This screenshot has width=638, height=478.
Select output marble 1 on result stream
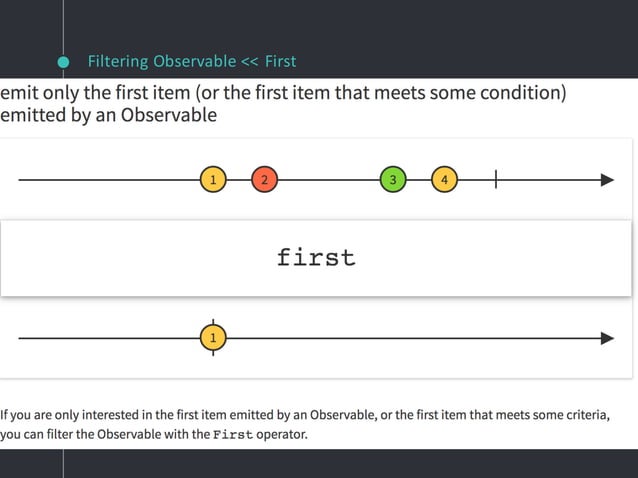coord(213,338)
